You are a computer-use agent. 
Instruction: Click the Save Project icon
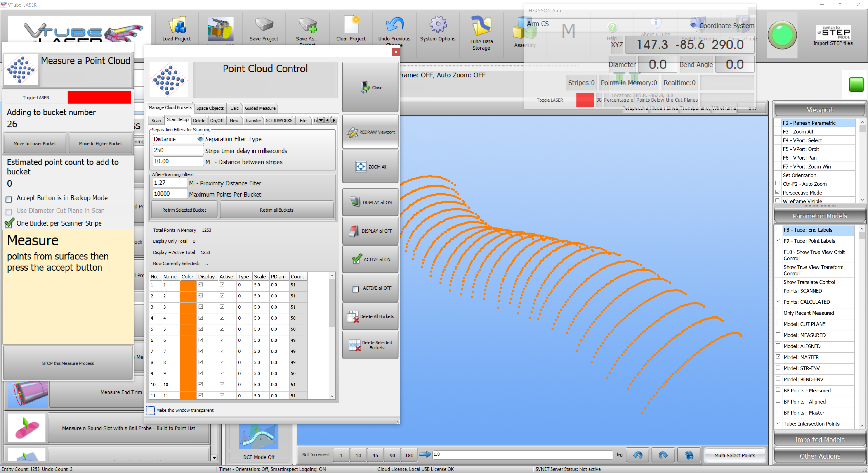click(x=264, y=25)
